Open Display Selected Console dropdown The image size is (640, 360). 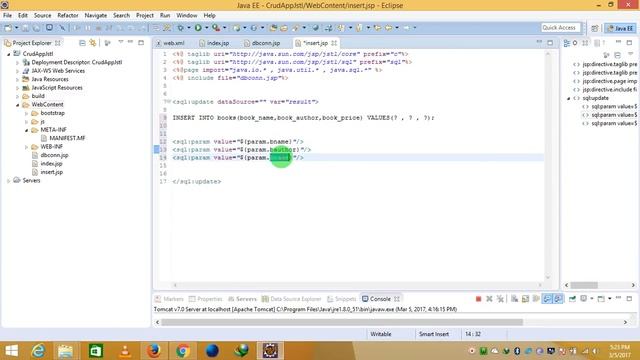point(592,299)
